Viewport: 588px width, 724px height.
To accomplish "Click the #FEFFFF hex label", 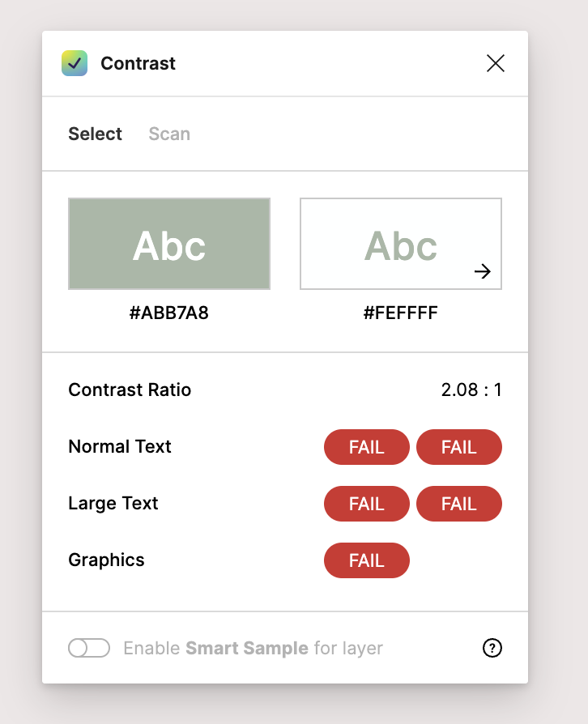I will coord(402,313).
